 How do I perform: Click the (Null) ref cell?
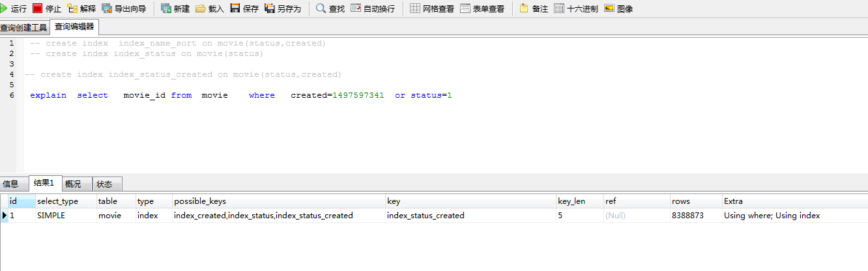637,215
